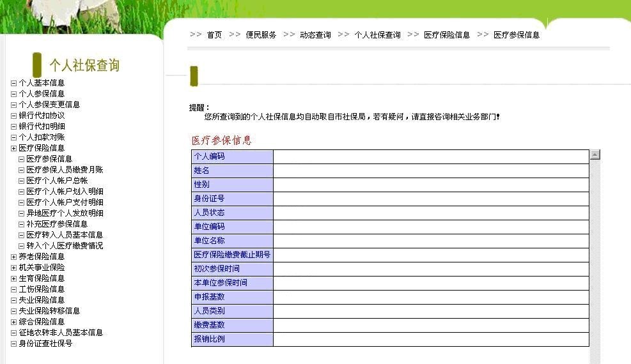This screenshot has height=364, width=631.
Task: Open 个人参保变更信息 link
Action: pyautogui.click(x=49, y=105)
